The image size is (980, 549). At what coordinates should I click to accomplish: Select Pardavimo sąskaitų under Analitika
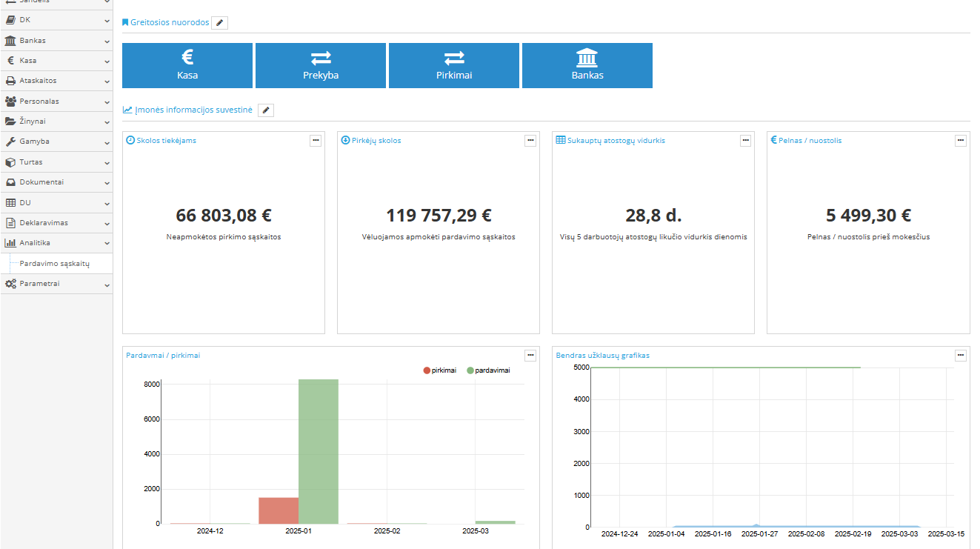pyautogui.click(x=54, y=263)
